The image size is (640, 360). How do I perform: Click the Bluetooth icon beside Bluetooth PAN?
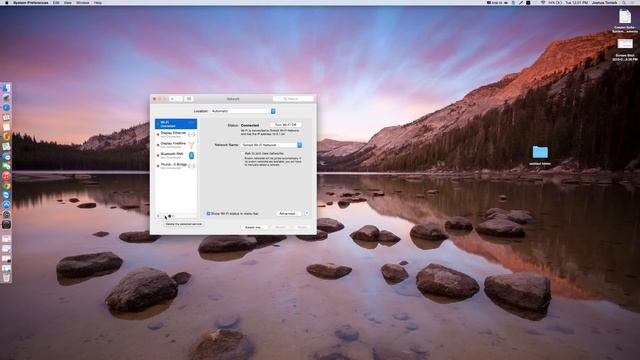click(191, 156)
